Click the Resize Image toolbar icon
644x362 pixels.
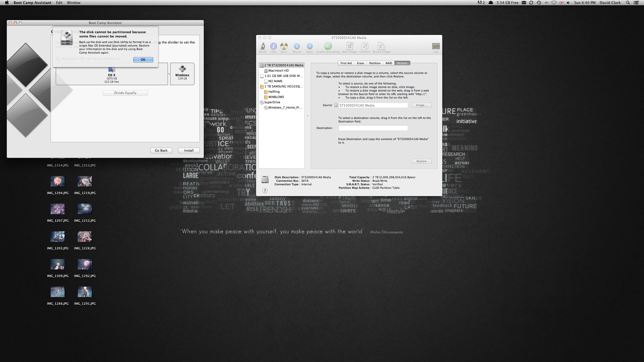pos(381,48)
